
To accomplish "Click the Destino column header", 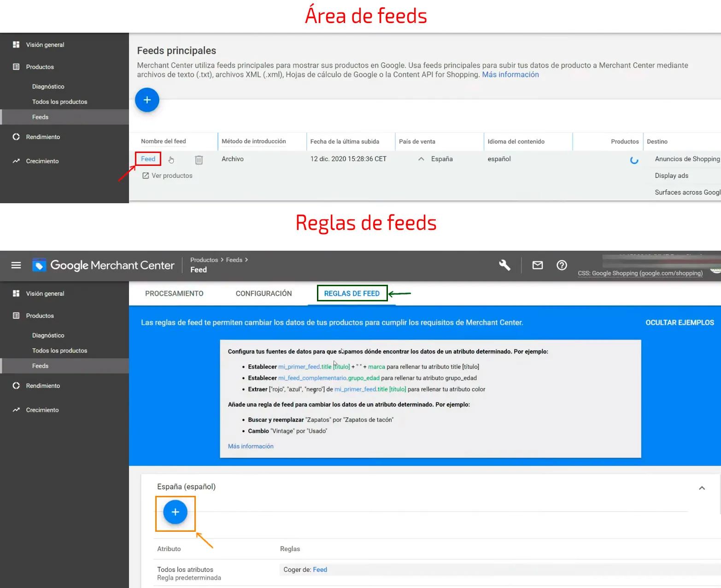I will coord(657,141).
